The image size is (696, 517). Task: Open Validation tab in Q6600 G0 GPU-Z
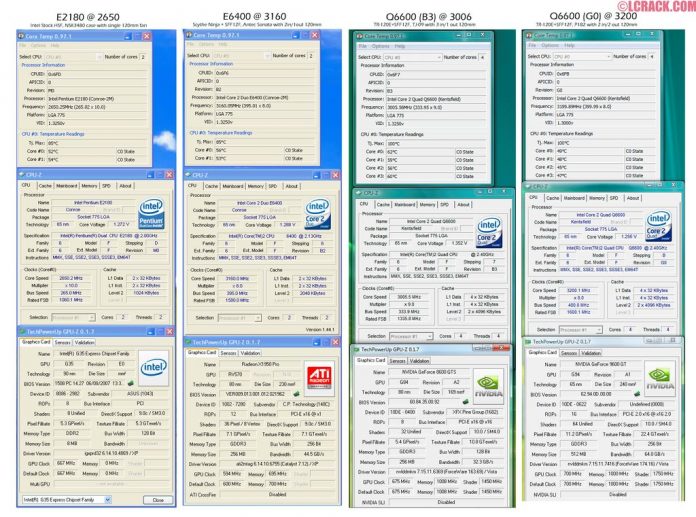pyautogui.click(x=591, y=353)
